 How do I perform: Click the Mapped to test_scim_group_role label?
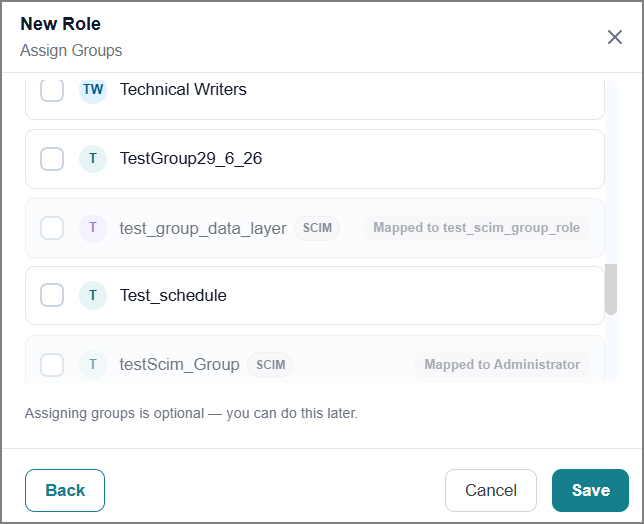coord(477,228)
